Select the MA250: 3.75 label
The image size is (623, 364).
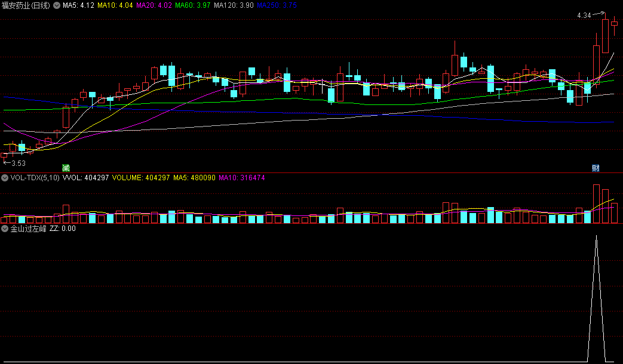[277, 5]
